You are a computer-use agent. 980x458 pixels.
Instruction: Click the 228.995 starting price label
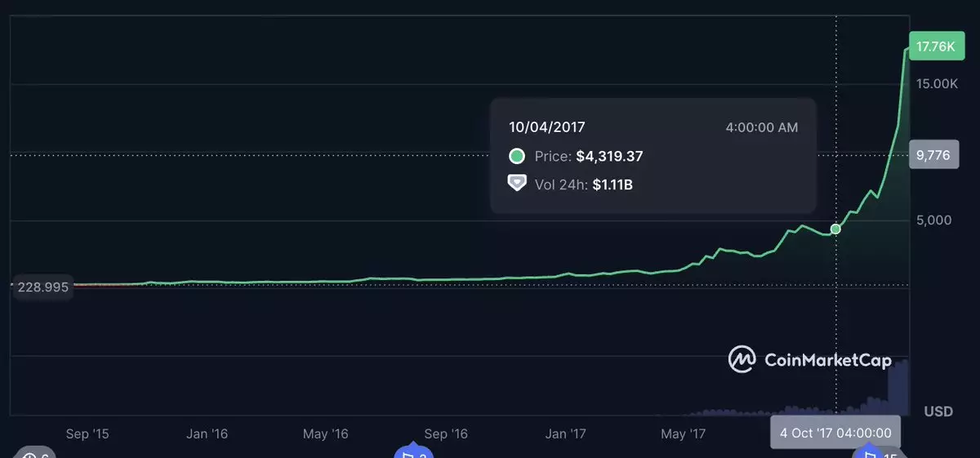[x=42, y=287]
